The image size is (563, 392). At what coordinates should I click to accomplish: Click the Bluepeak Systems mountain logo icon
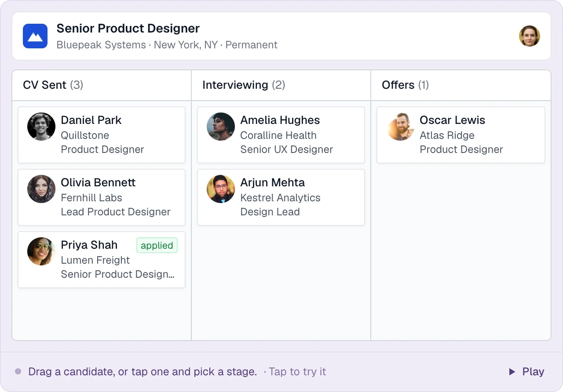point(35,36)
